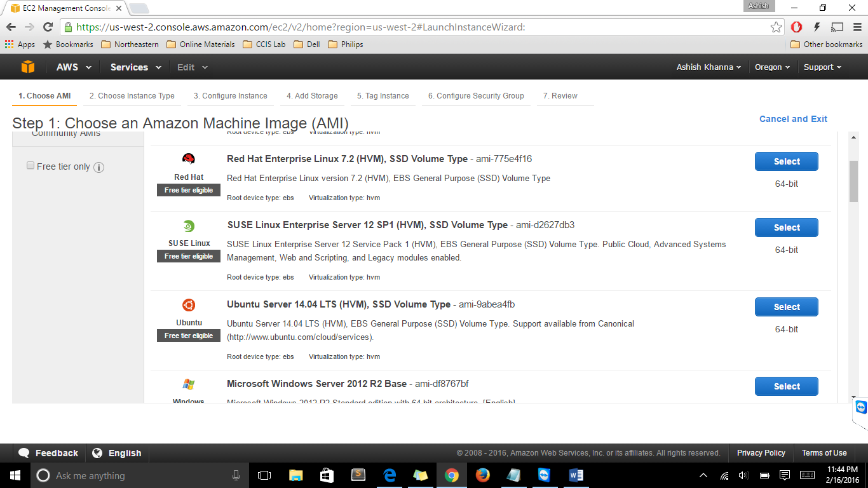Open Firefox from the taskbar
Screen dimensions: 868x488
[x=483, y=475]
